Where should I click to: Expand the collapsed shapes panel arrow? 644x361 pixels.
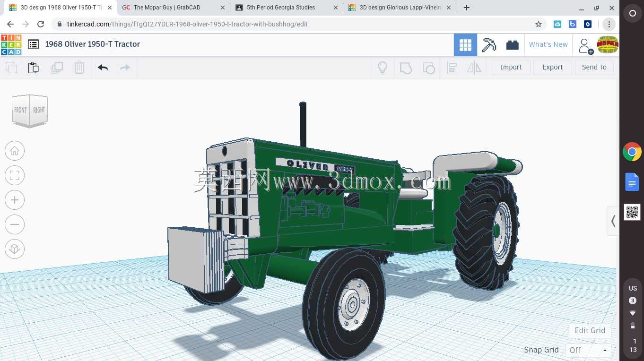click(613, 221)
